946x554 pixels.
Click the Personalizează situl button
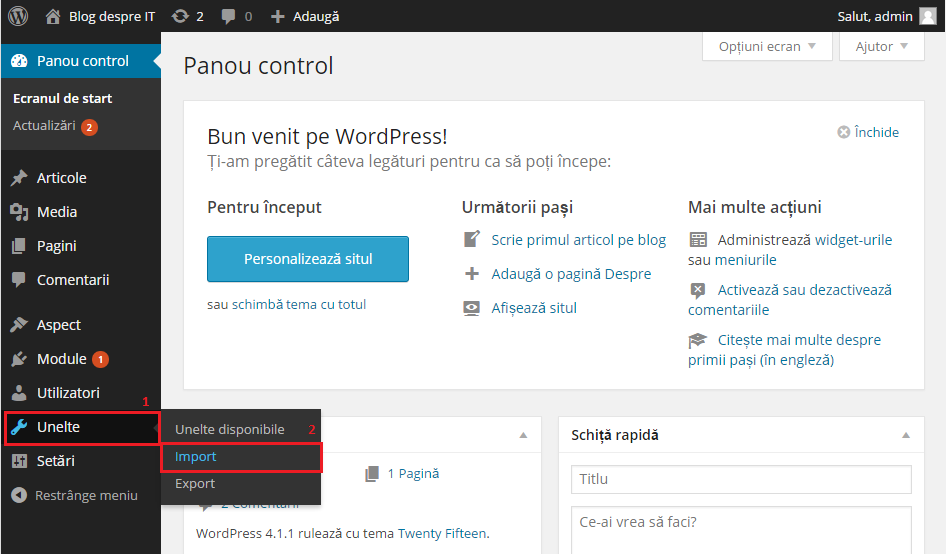pos(308,259)
